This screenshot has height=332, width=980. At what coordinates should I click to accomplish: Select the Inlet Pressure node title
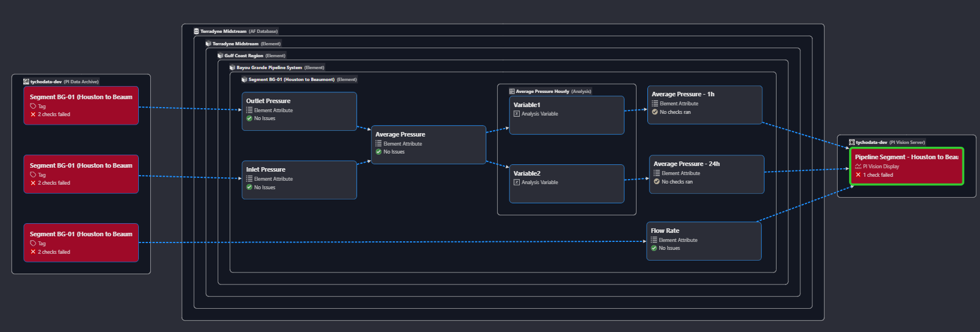(x=266, y=169)
